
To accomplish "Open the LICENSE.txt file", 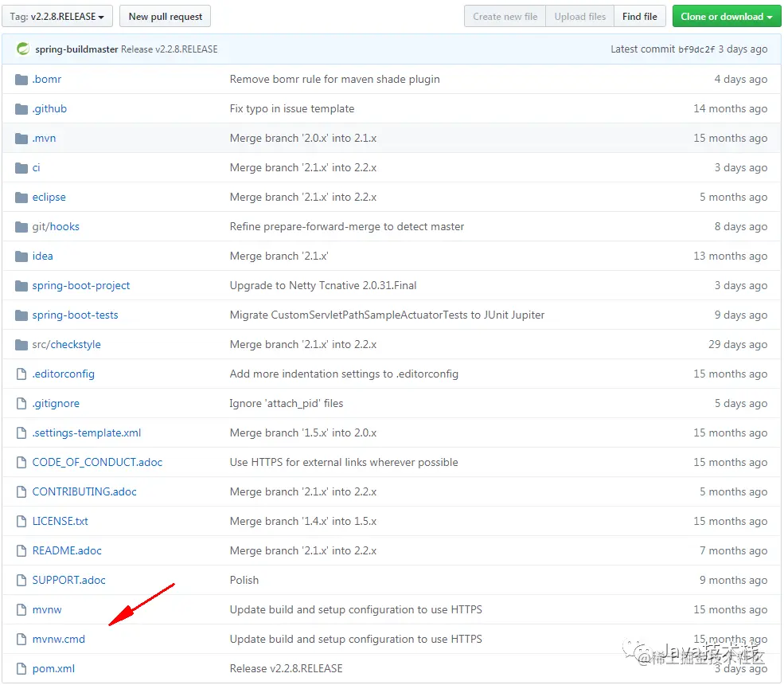I will 60,522.
